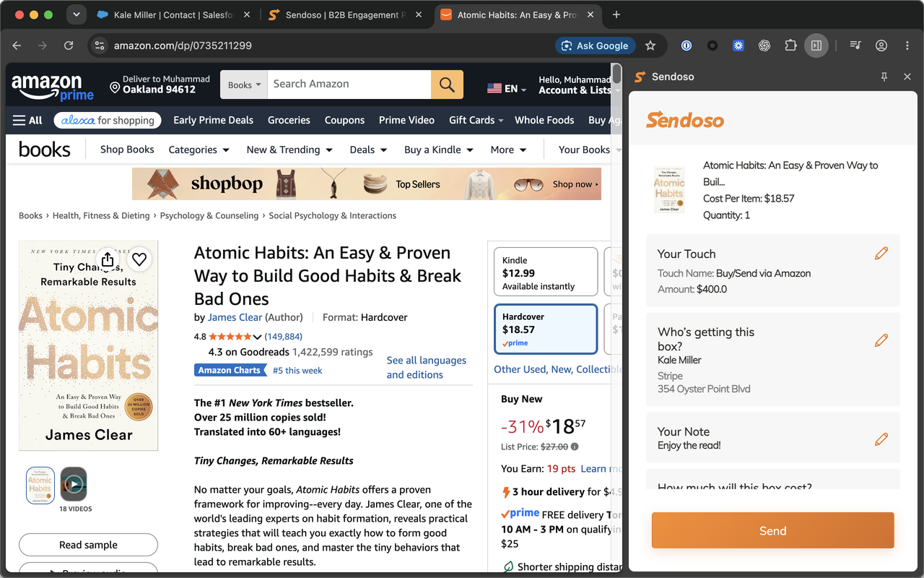Play the book video thumbnail
Image resolution: width=924 pixels, height=578 pixels.
tap(74, 485)
